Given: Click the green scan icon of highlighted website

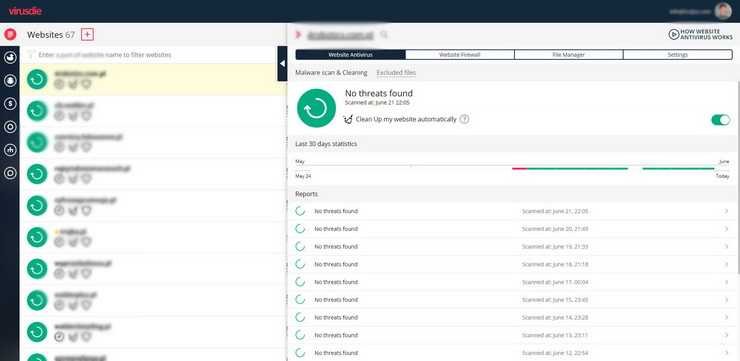Looking at the screenshot, I should coord(37,79).
